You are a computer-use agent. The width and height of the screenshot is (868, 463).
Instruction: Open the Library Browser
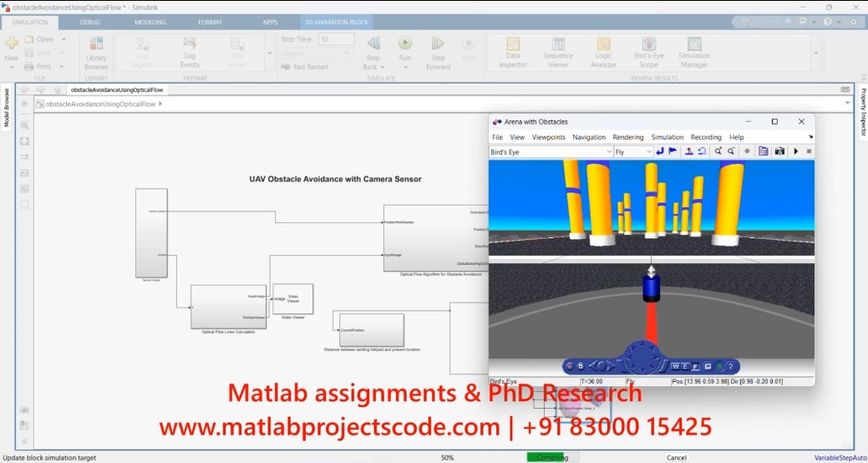pyautogui.click(x=96, y=53)
